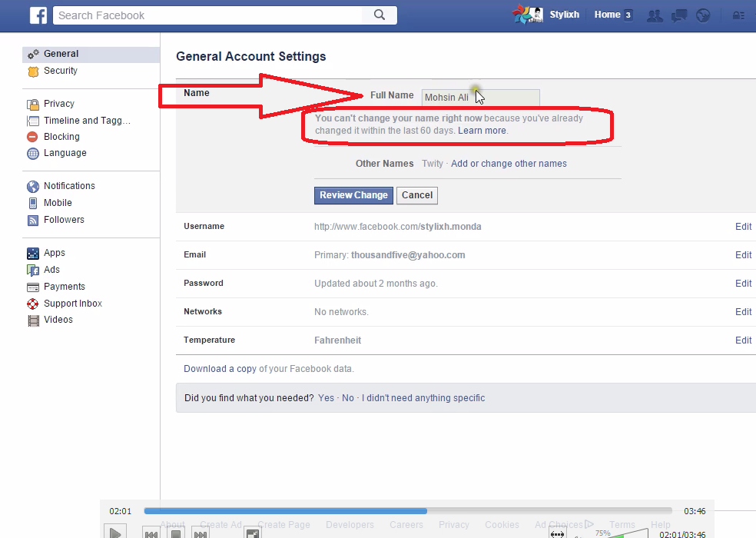Open Followers settings
The height and width of the screenshot is (538, 756).
pyautogui.click(x=64, y=220)
